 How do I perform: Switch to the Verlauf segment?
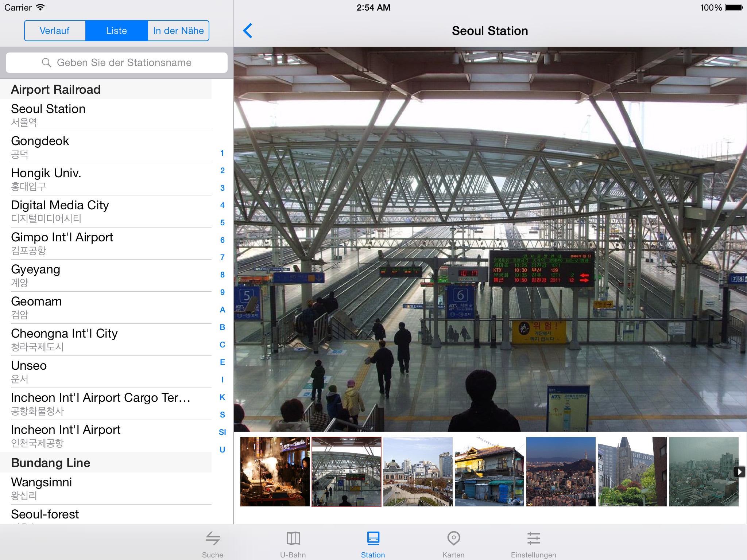(x=55, y=31)
